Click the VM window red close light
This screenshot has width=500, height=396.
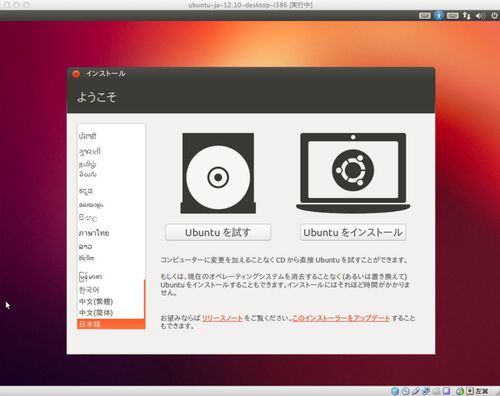(6, 5)
